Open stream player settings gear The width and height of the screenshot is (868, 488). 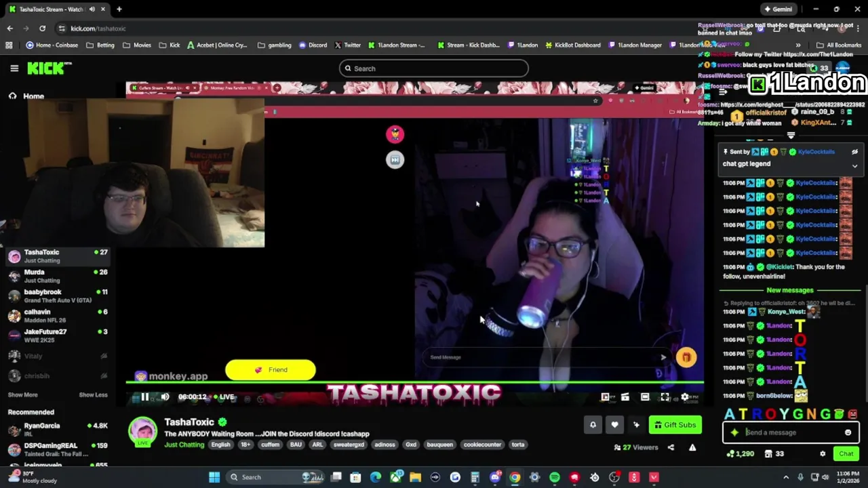point(685,397)
